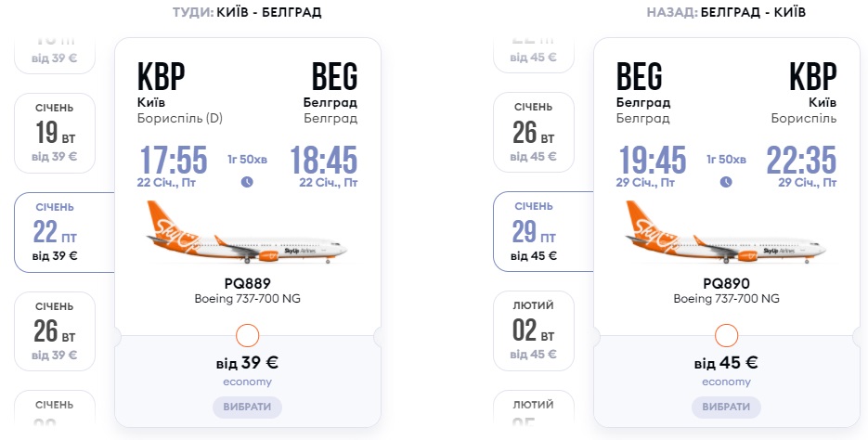Choose return date Січень 26 ВТ
This screenshot has height=440, width=868.
(x=534, y=133)
